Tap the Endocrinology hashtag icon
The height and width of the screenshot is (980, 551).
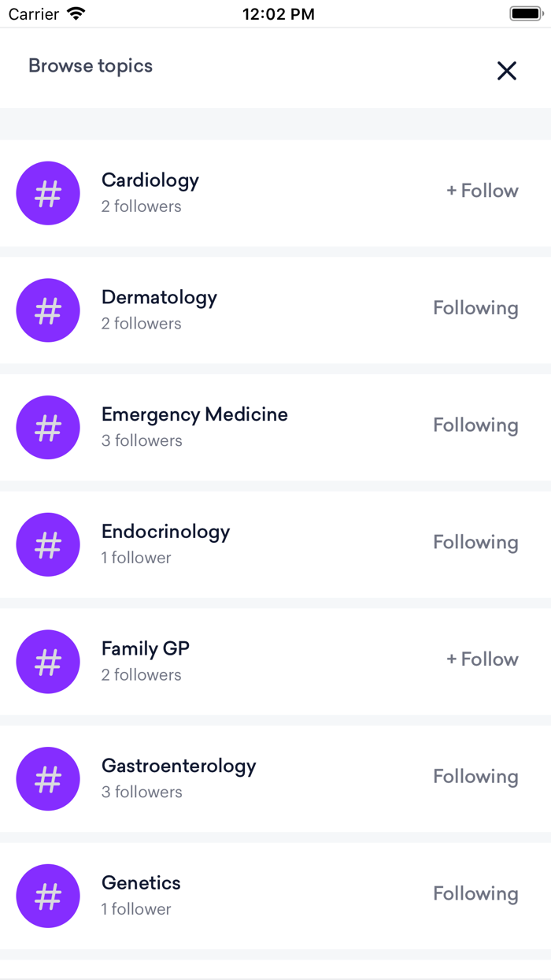pos(48,544)
